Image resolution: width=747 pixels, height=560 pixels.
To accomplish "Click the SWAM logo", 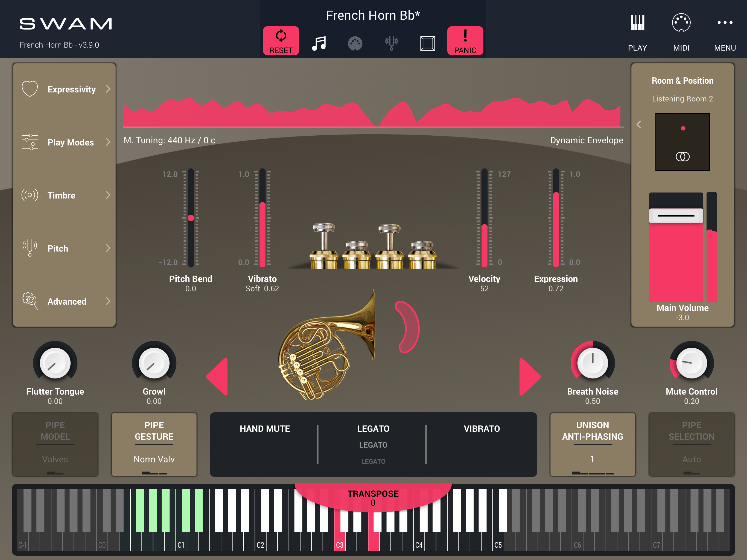I will tap(66, 24).
